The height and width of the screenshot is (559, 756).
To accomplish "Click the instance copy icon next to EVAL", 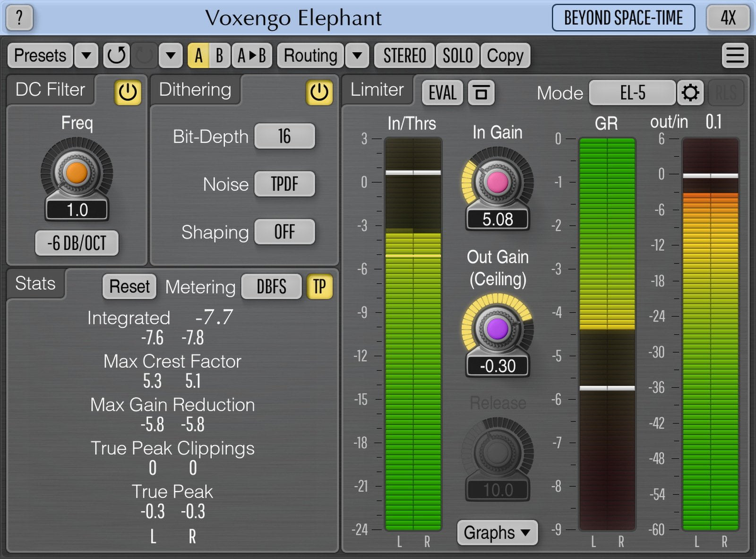I will pyautogui.click(x=482, y=93).
